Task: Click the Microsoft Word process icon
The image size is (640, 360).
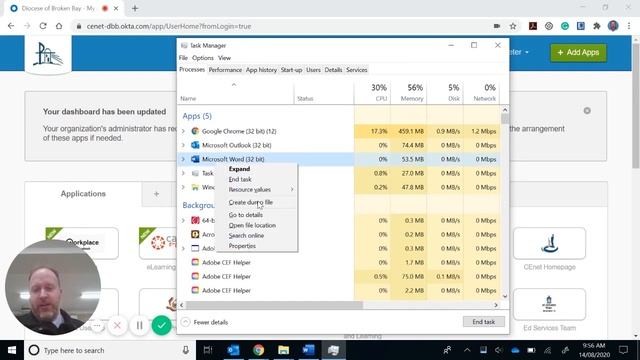Action: (195, 159)
